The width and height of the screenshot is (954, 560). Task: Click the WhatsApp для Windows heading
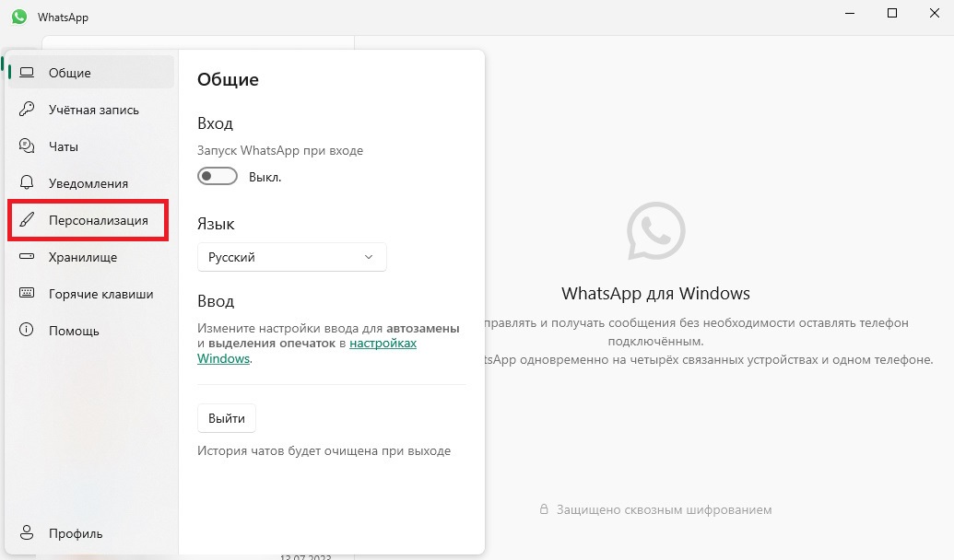(x=656, y=293)
